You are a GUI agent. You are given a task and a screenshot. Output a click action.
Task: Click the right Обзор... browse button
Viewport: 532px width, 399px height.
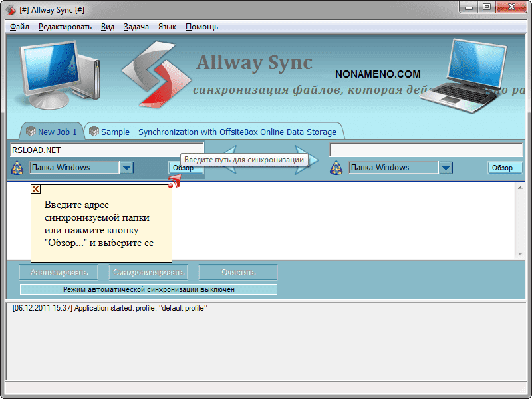505,168
